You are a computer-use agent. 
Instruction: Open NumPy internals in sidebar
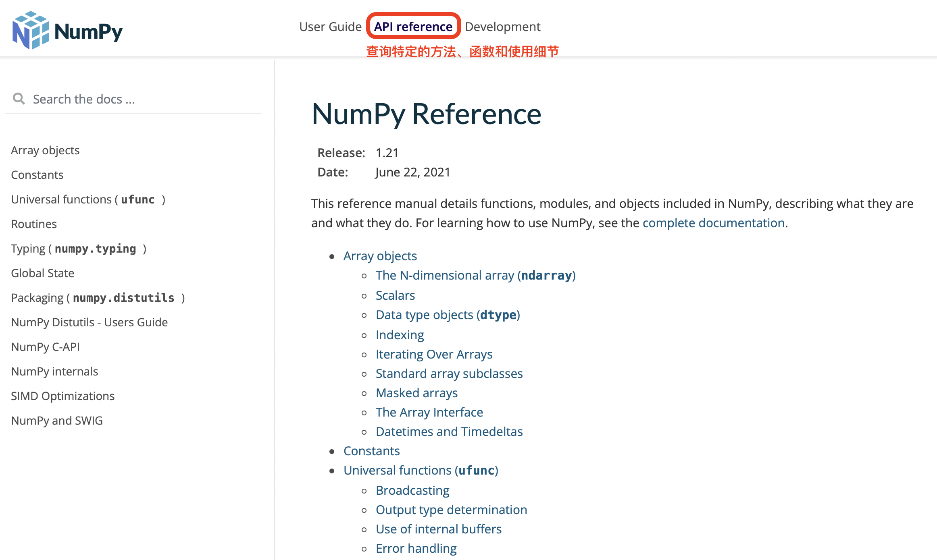[54, 371]
